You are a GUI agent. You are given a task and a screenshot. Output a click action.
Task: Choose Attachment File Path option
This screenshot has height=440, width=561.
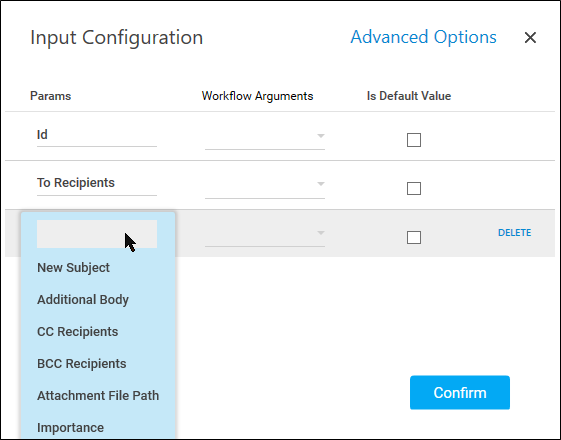(x=98, y=396)
